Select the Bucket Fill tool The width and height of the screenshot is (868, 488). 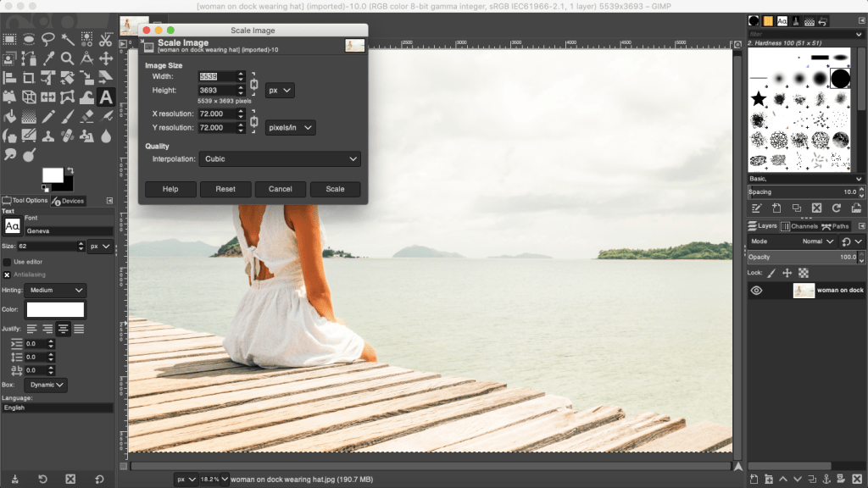pyautogui.click(x=9, y=116)
